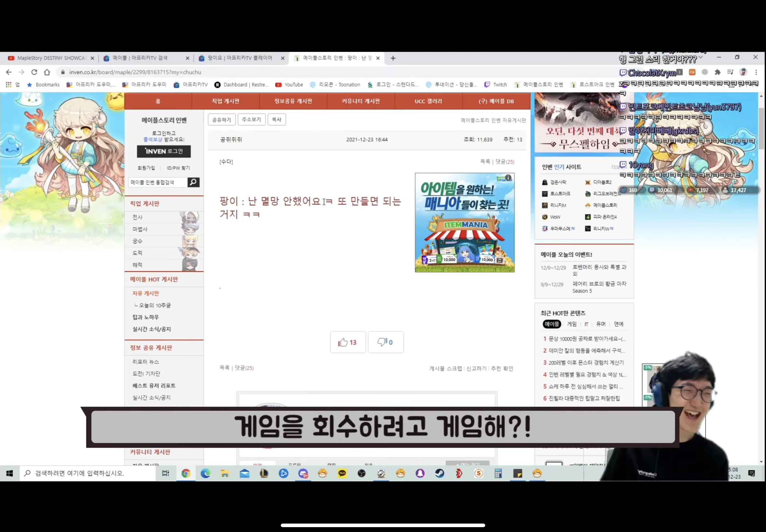This screenshot has height=532, width=766.
Task: Open 정보공유 게시판 in the top menu
Action: 293,101
